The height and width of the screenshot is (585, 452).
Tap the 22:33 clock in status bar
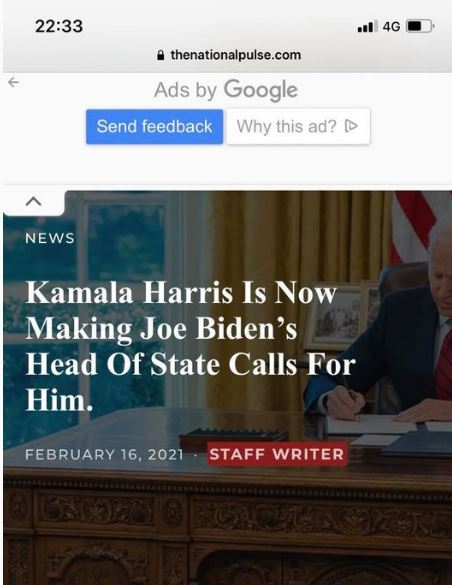pyautogui.click(x=59, y=26)
